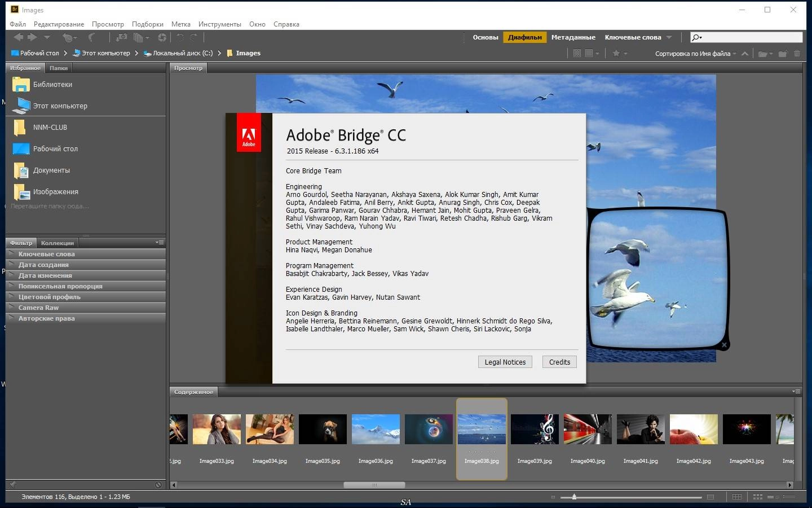Switch to the Диафильм workspace
Viewport: 812px width, 508px height.
pyautogui.click(x=525, y=37)
